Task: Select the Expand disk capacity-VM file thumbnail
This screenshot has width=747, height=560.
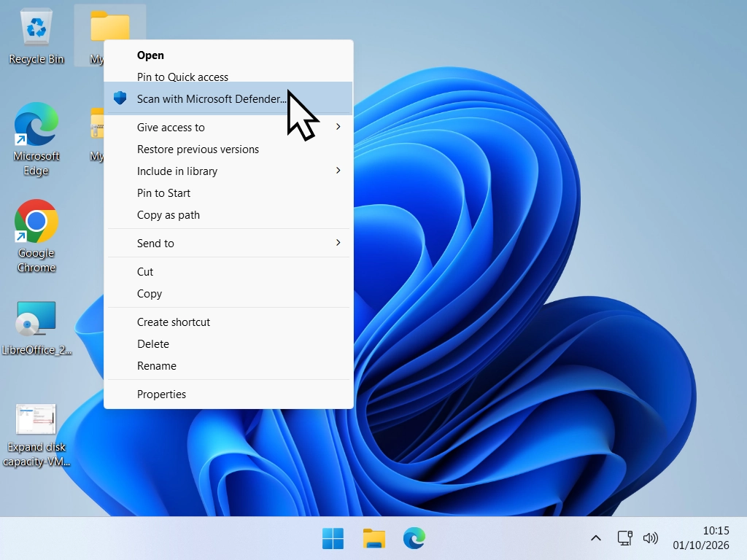Action: (x=36, y=435)
